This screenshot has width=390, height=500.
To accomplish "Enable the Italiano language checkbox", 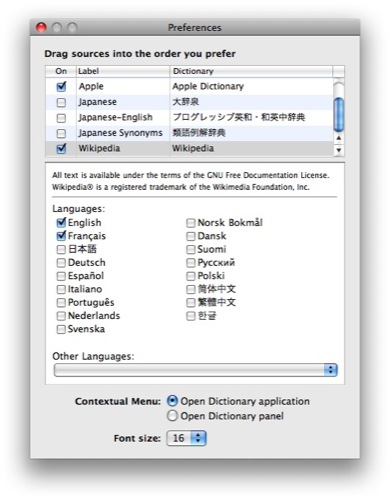I will pos(61,289).
